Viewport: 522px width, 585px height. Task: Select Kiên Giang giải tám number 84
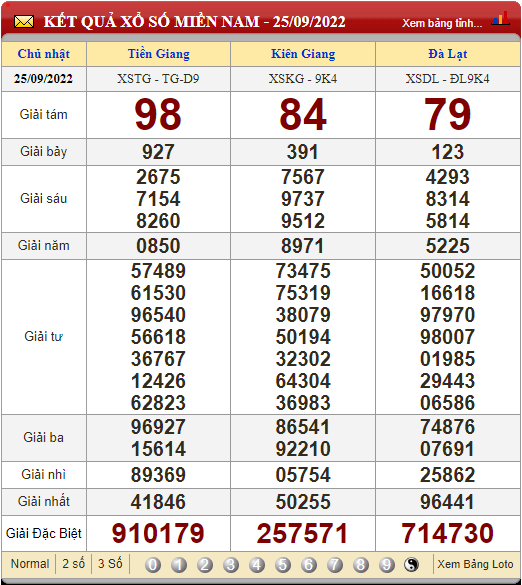[303, 114]
